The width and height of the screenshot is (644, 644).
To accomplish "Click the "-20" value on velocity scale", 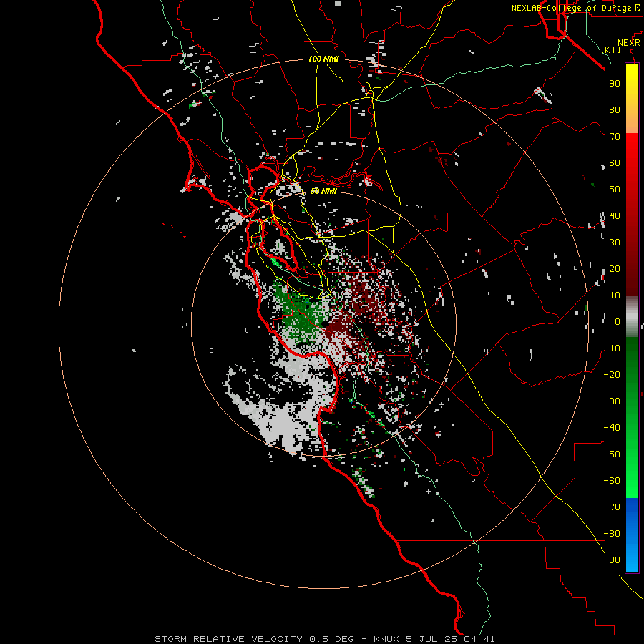I will 612,374.
